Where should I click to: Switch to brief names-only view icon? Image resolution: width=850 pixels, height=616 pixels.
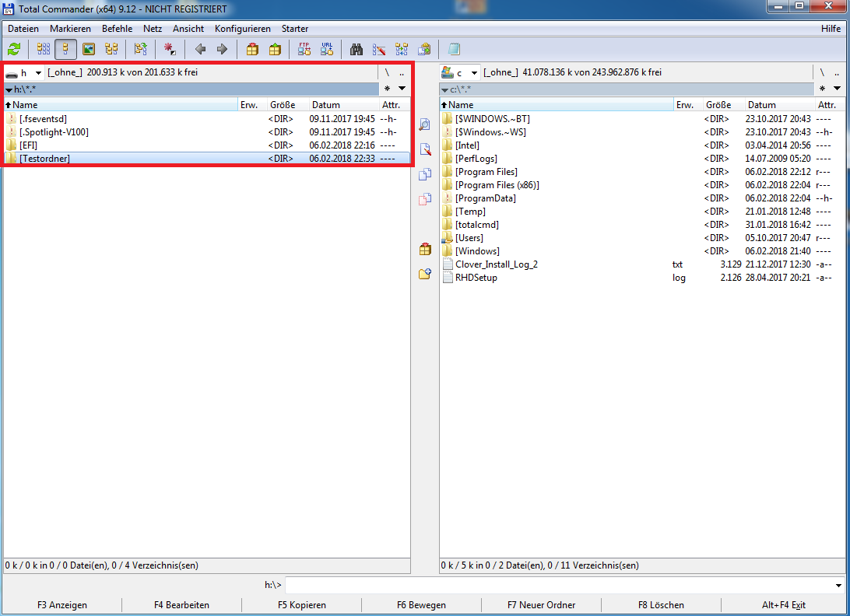pos(44,49)
